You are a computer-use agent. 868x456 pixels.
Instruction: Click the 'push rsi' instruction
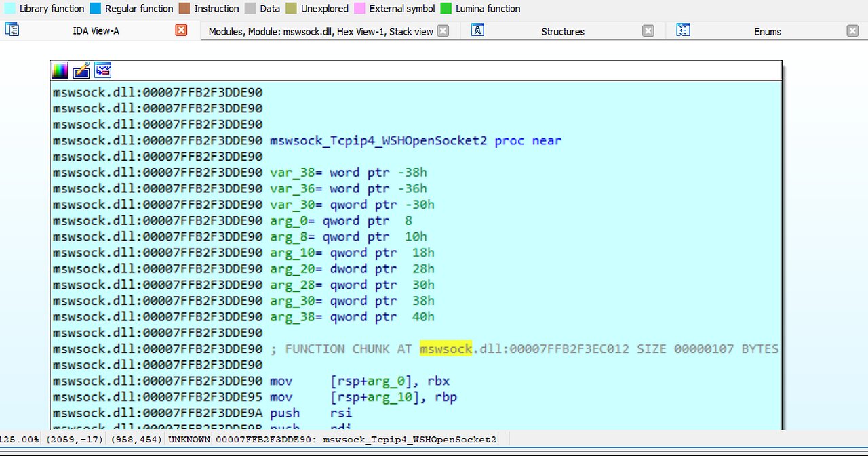tap(311, 413)
